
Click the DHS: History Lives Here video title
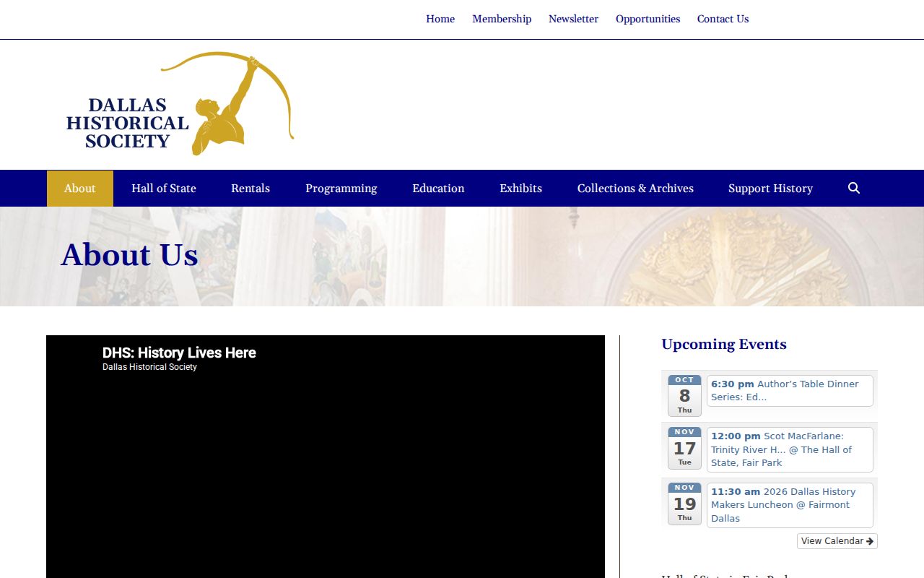179,353
